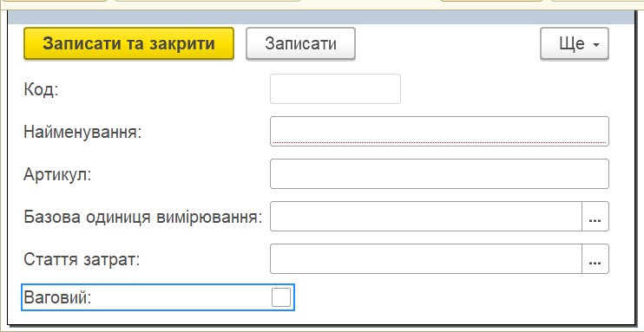Open the 'Ще' dropdown menu
The height and width of the screenshot is (332, 644).
coord(575,43)
